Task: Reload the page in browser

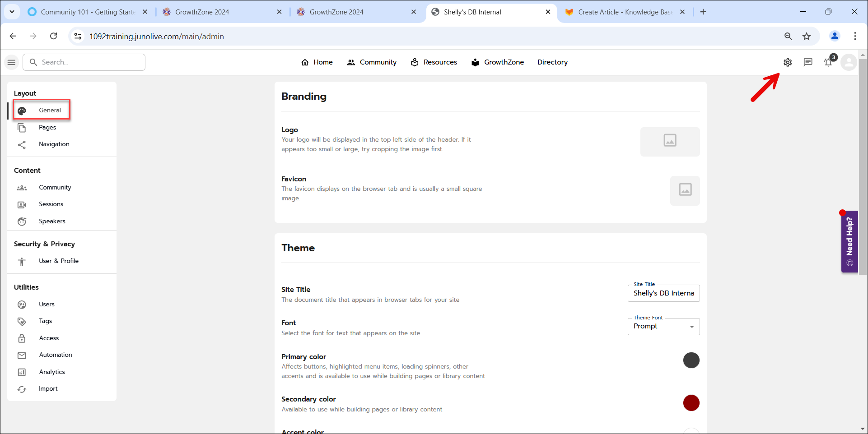Action: (x=53, y=37)
